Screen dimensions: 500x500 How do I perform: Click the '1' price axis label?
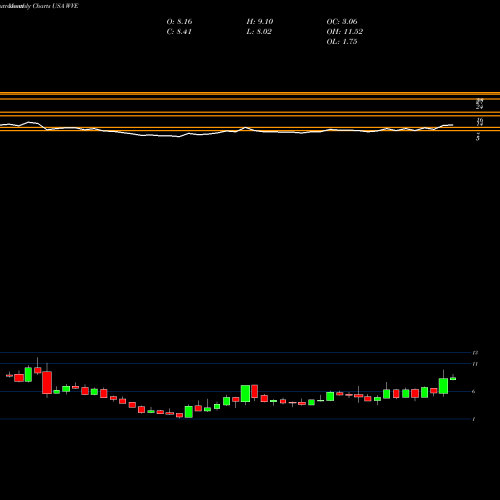point(474,419)
